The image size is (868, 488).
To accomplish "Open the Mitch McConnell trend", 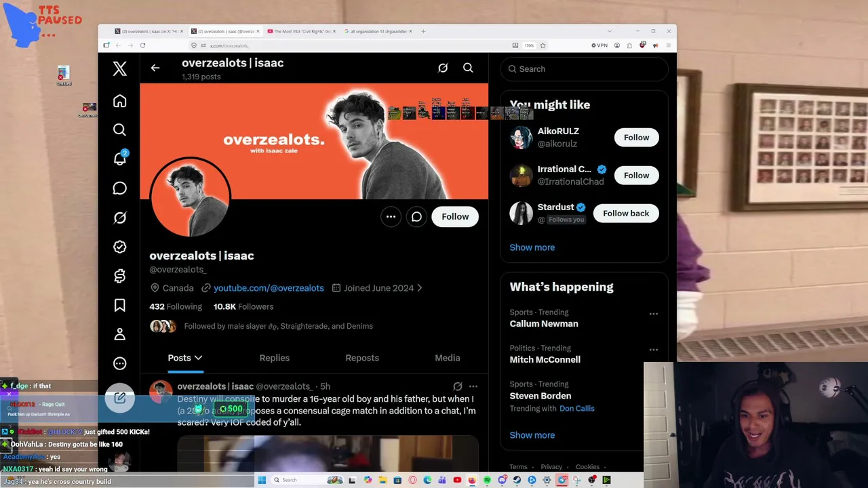I will pos(545,360).
